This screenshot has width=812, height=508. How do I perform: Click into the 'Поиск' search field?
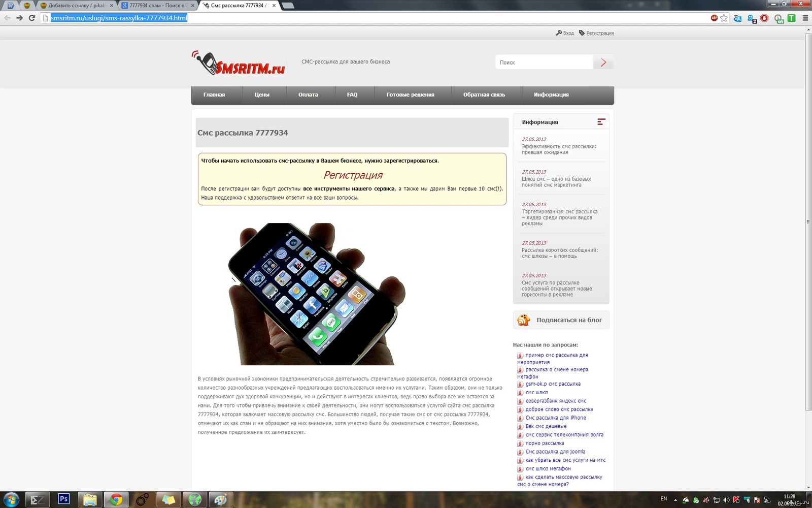[x=544, y=62]
